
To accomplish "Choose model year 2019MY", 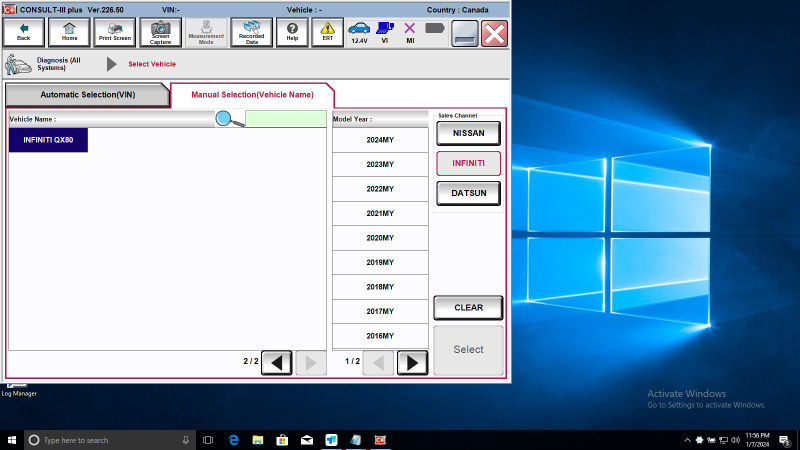I will 380,262.
